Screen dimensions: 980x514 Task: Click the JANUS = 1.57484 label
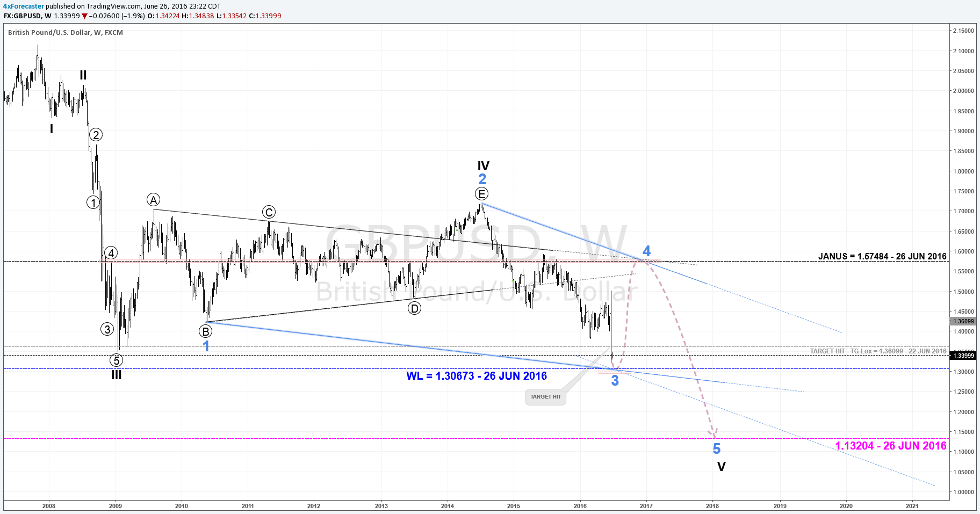[882, 256]
